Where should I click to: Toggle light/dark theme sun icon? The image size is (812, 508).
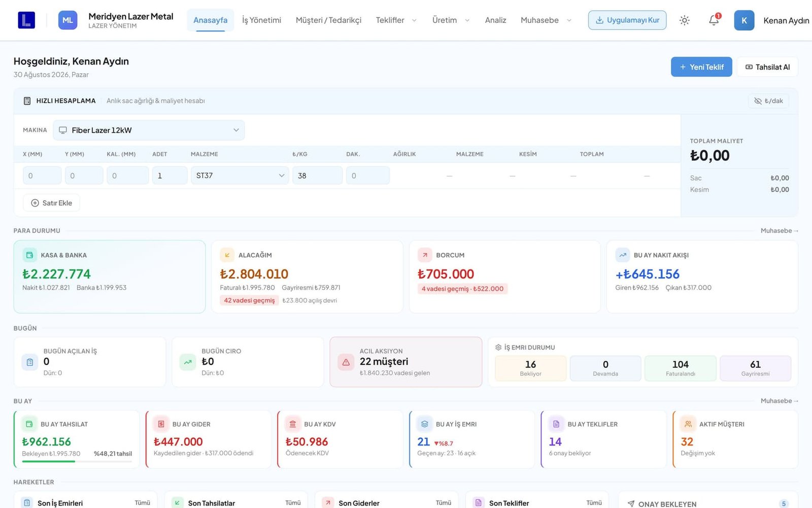click(685, 20)
